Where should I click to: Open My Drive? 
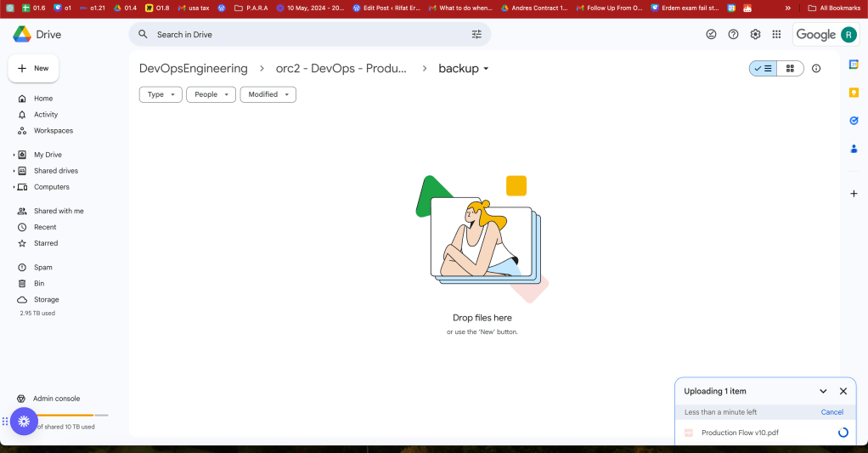click(x=48, y=155)
